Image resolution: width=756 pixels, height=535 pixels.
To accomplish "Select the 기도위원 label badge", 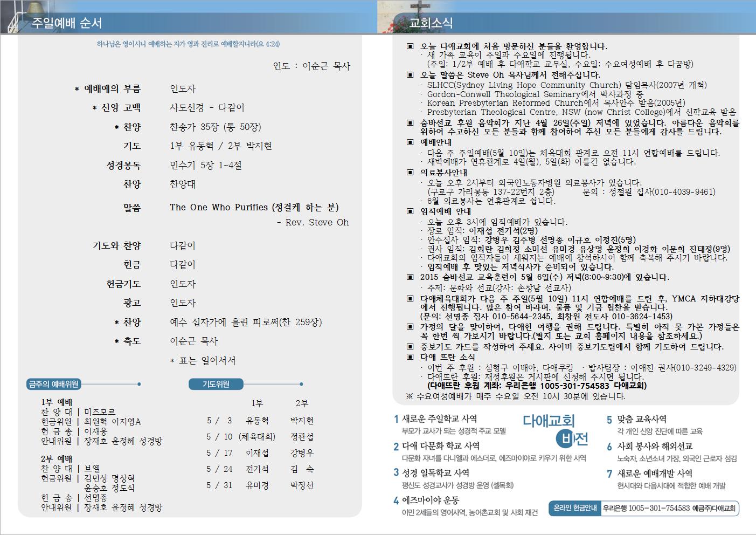I will (216, 384).
